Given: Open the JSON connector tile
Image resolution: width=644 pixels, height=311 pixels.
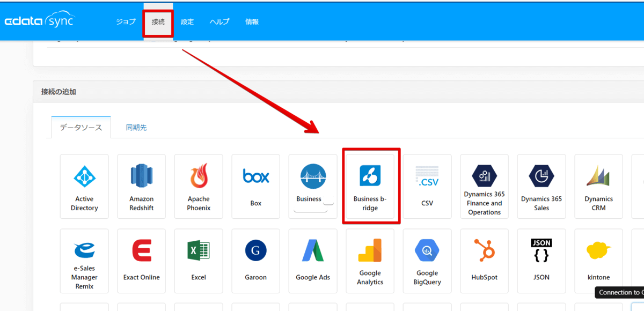Looking at the screenshot, I should (541, 261).
